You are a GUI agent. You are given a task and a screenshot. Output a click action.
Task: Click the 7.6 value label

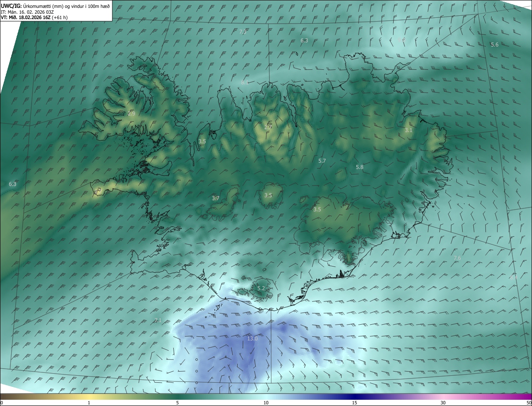tap(457, 258)
